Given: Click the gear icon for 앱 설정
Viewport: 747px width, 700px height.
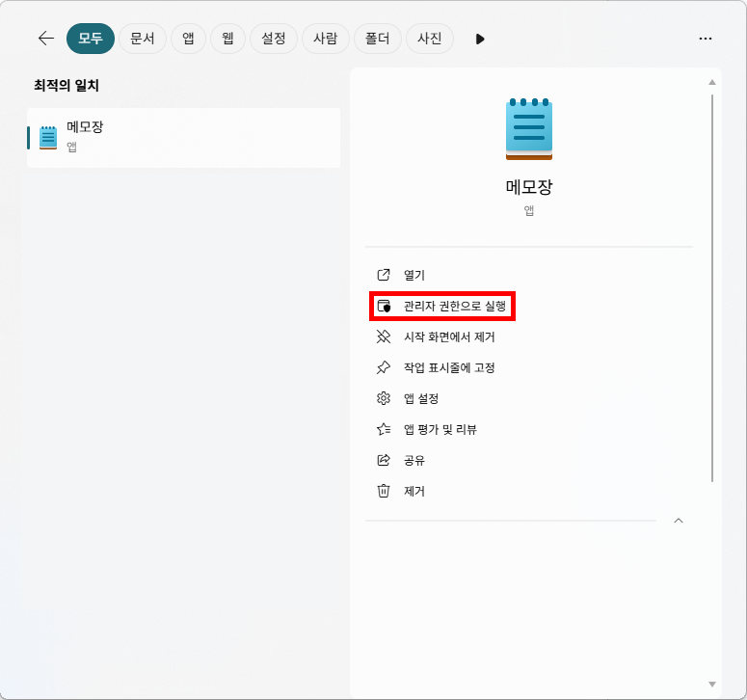Looking at the screenshot, I should pyautogui.click(x=384, y=398).
